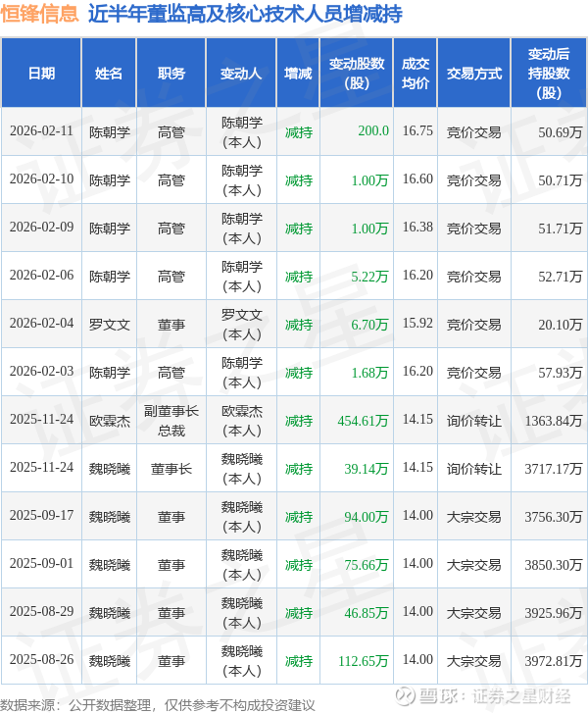Viewport: 588px width, 714px height.
Task: Click the 变动后持股数(股) column header
Action: click(549, 74)
